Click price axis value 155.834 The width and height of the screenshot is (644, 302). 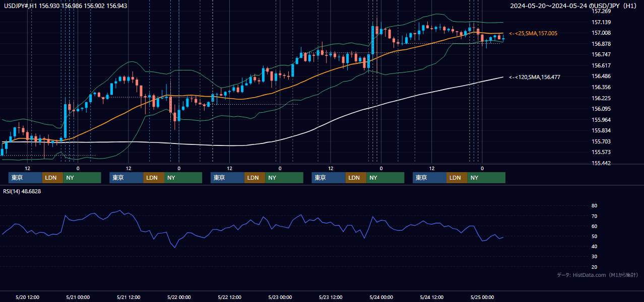[x=601, y=130]
